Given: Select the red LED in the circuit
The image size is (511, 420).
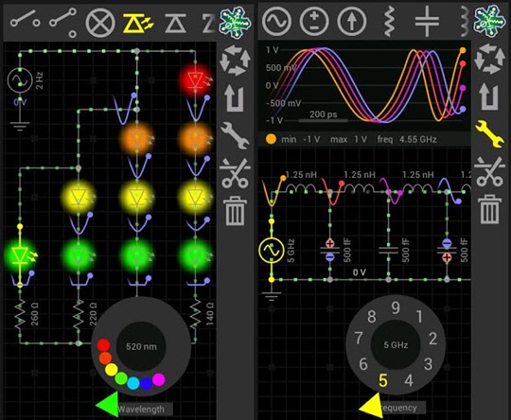Looking at the screenshot, I should 195,79.
